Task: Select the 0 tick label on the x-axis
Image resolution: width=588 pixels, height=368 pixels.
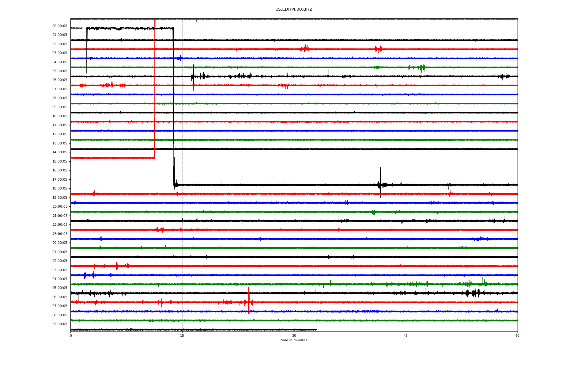Action: click(71, 335)
